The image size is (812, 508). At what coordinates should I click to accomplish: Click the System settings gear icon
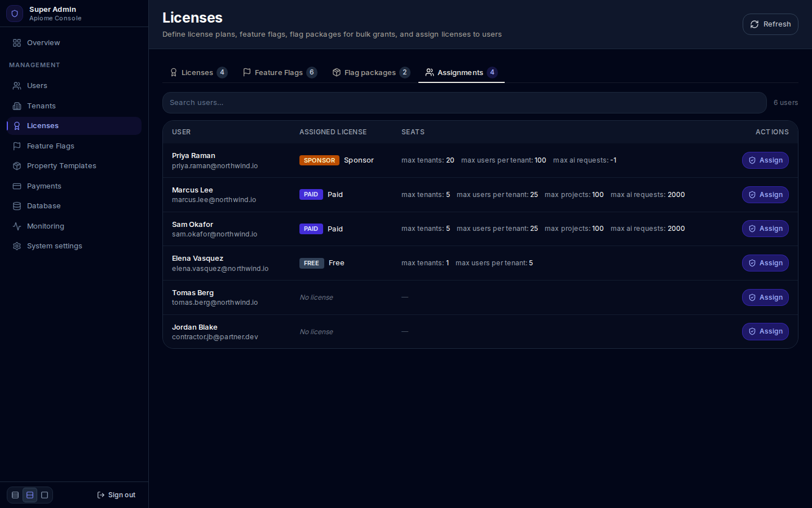17,246
